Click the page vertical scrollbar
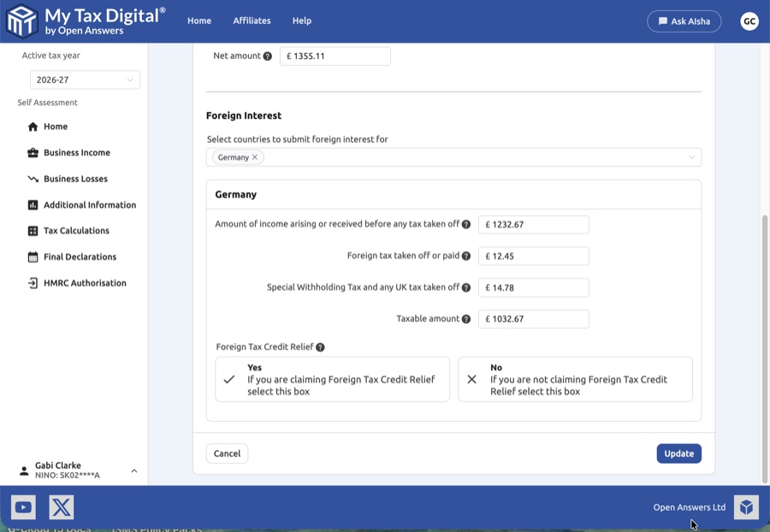 coord(764,342)
